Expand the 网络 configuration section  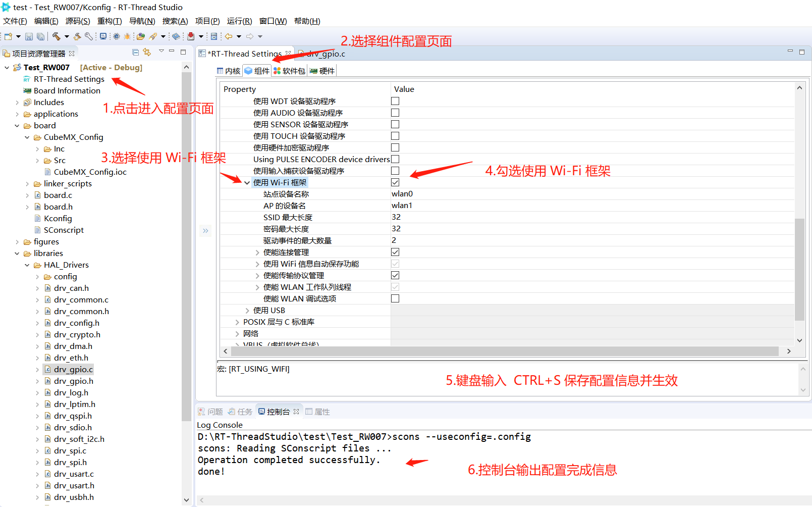click(237, 333)
